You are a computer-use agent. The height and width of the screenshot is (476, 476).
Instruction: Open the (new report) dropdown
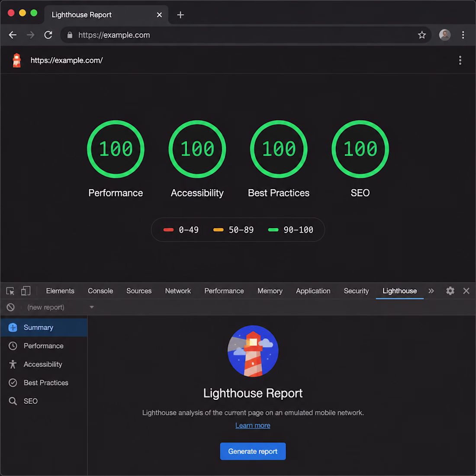tap(61, 307)
